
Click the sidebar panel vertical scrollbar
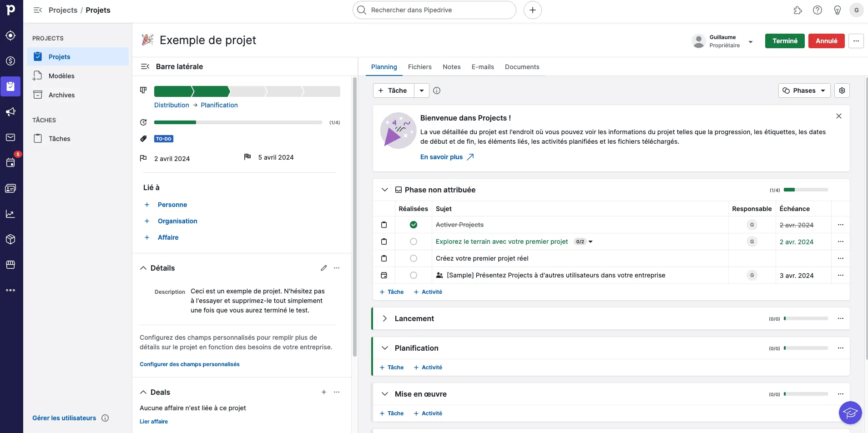(355, 217)
